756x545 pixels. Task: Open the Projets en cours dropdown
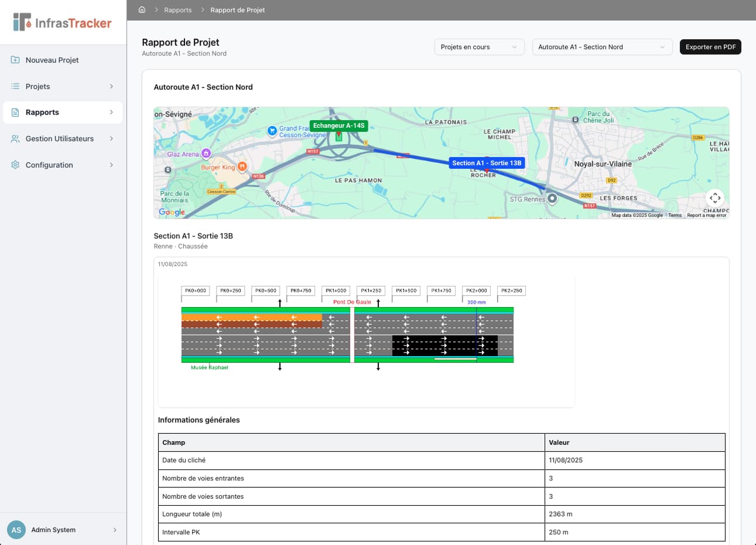pos(479,47)
